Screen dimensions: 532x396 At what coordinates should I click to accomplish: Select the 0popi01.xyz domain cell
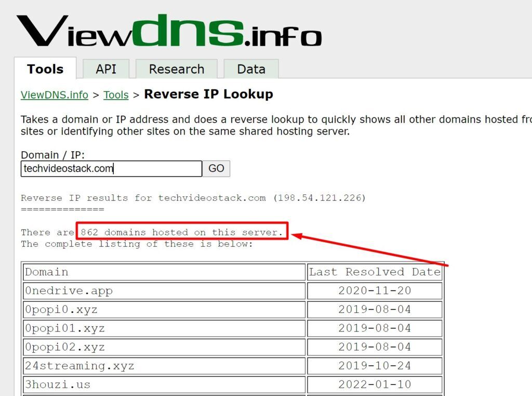point(165,328)
